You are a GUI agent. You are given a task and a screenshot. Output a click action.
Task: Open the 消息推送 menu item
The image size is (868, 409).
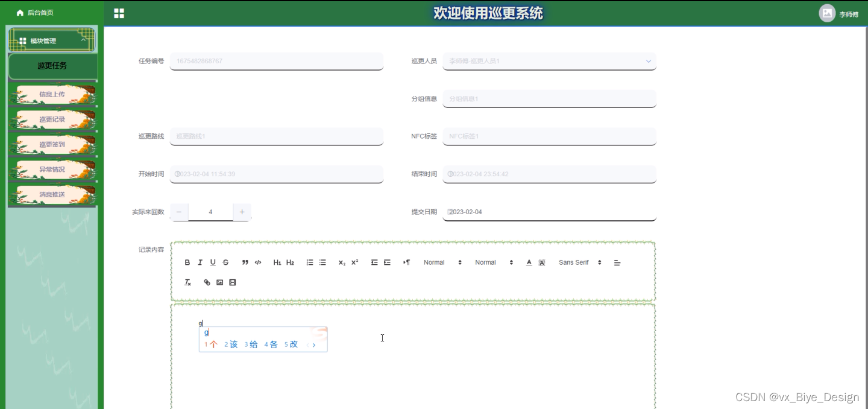click(52, 195)
